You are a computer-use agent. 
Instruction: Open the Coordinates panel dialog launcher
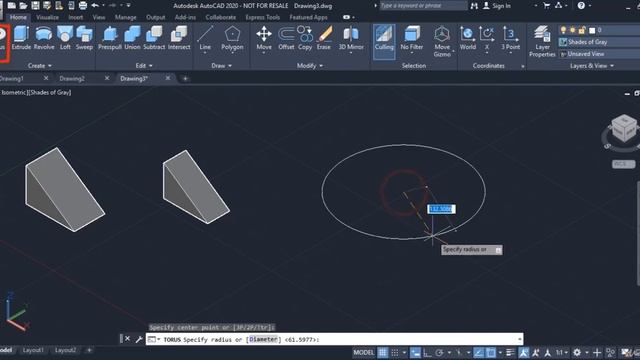point(523,66)
